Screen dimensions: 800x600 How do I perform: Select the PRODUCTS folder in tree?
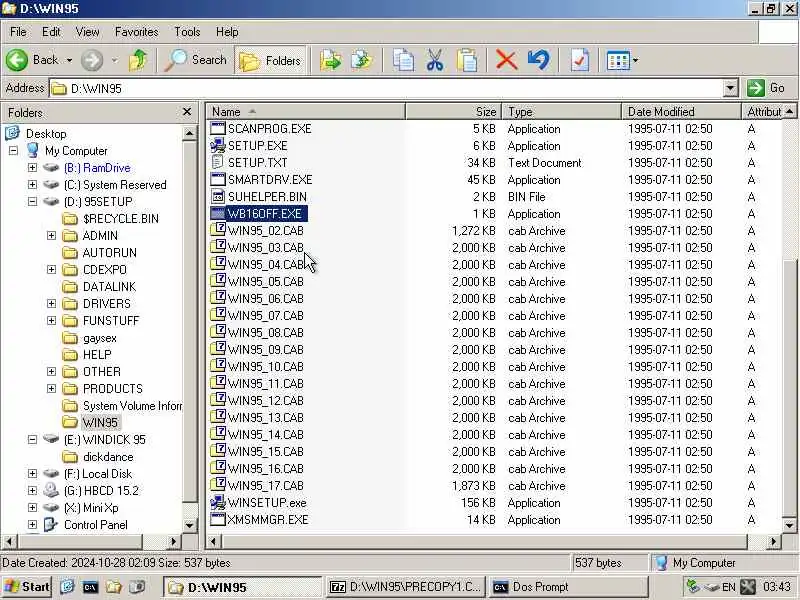113,389
